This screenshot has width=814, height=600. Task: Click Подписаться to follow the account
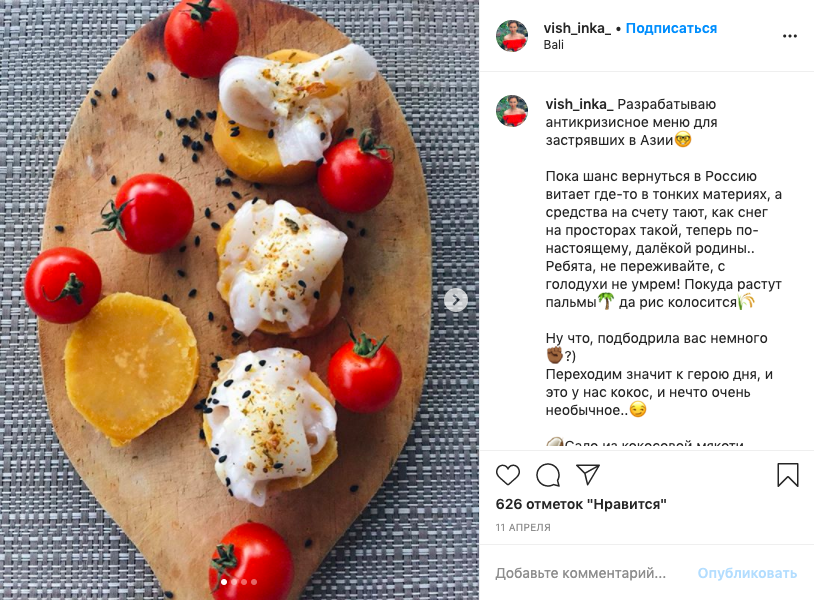point(671,28)
